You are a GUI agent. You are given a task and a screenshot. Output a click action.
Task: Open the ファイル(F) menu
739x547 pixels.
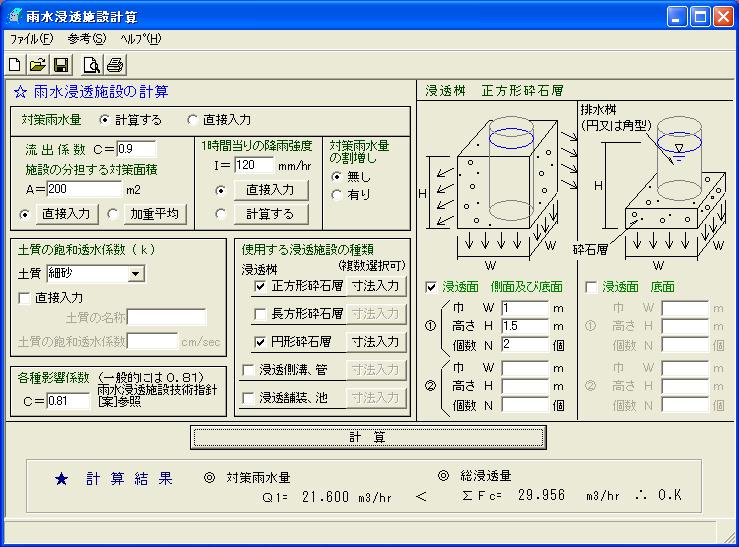pyautogui.click(x=31, y=39)
